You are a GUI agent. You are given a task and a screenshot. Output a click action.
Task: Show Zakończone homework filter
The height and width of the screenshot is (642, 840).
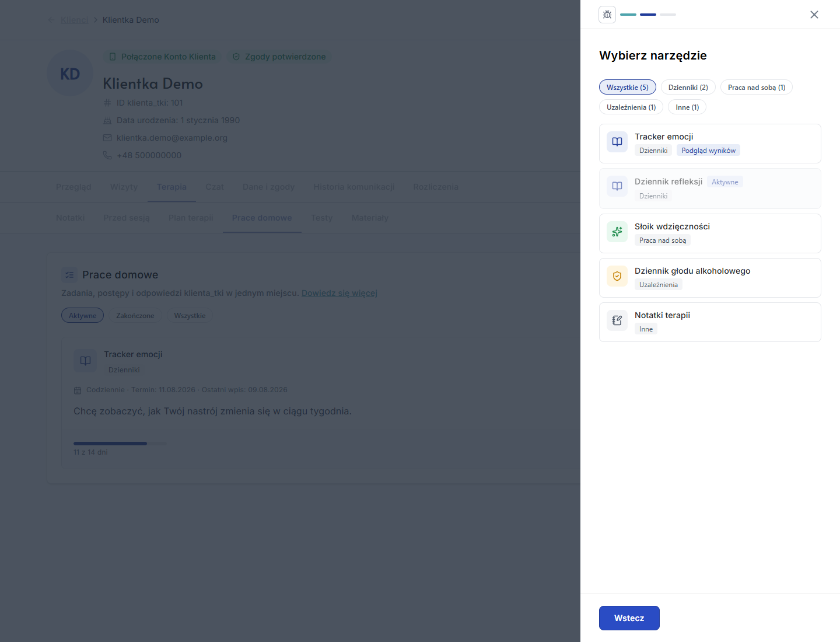coord(135,315)
